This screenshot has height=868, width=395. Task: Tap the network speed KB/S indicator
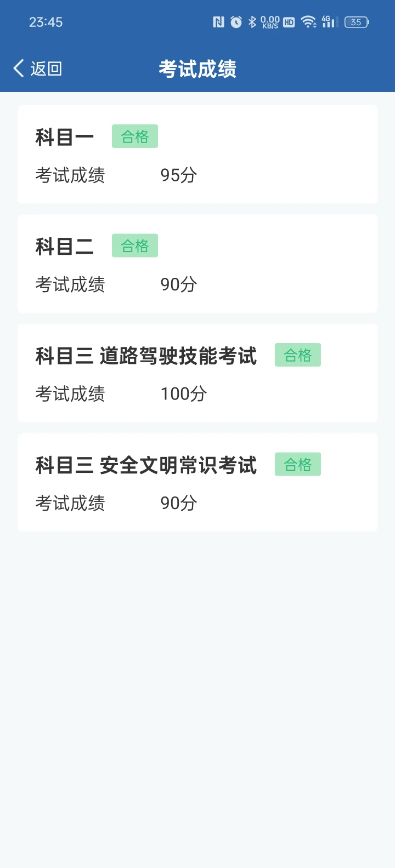pyautogui.click(x=270, y=22)
